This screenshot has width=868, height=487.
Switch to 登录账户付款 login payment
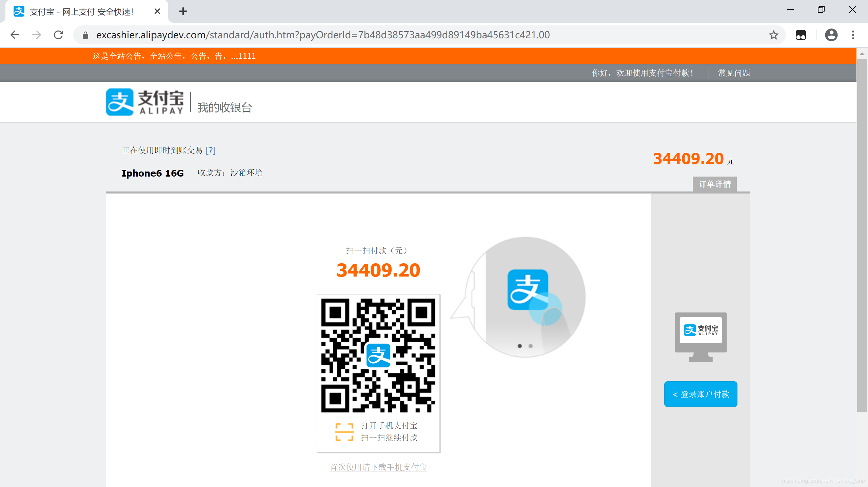[701, 394]
